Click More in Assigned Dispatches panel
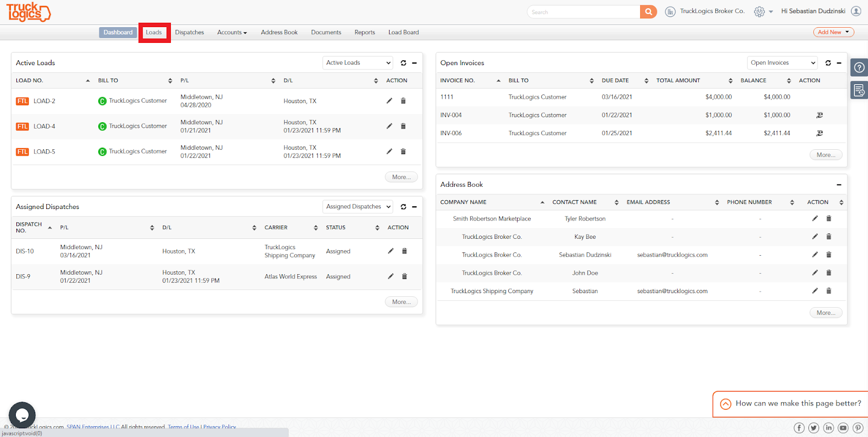Viewport: 868px width, 437px height. click(x=401, y=302)
